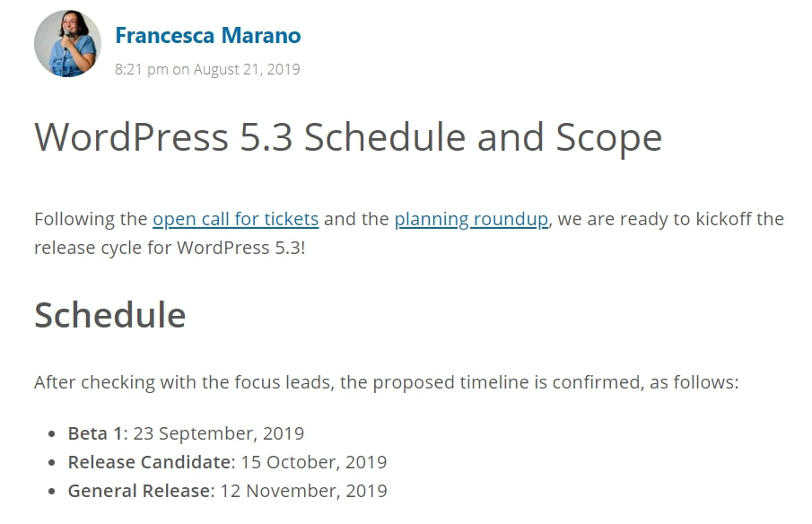Follow the planning roundup link
This screenshot has width=812, height=524.
click(x=471, y=219)
